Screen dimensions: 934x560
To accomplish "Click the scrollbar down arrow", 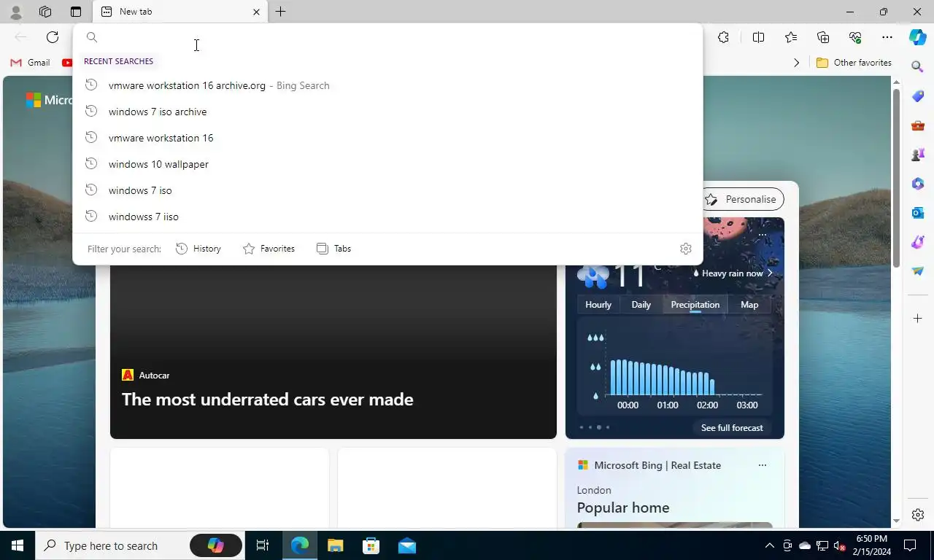I will pyautogui.click(x=897, y=521).
